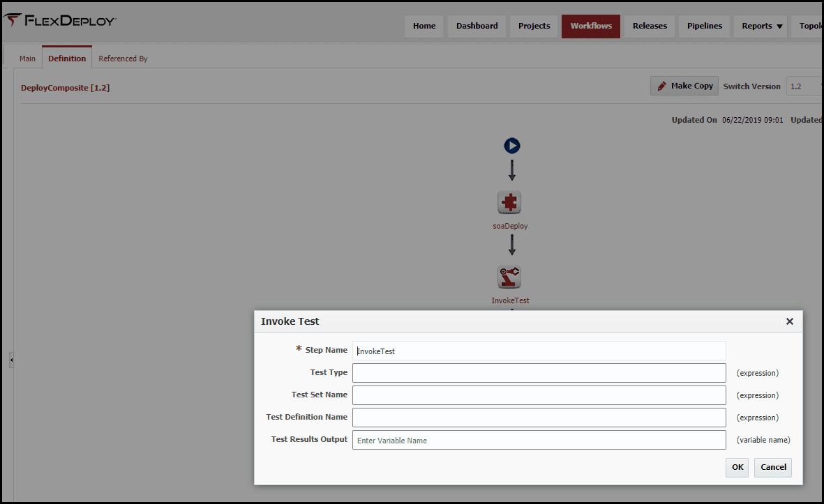Open the Switch Version dropdown
Screen dimensions: 824x504
804,86
